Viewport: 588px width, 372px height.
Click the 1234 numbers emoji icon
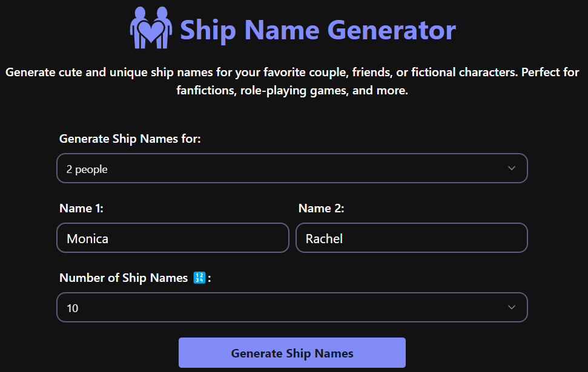click(x=200, y=278)
